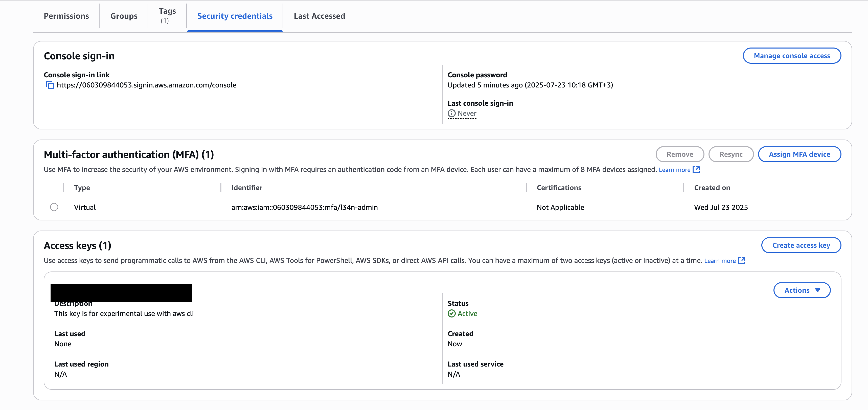
Task: Click external link icon after MFA Learn more
Action: pos(696,170)
